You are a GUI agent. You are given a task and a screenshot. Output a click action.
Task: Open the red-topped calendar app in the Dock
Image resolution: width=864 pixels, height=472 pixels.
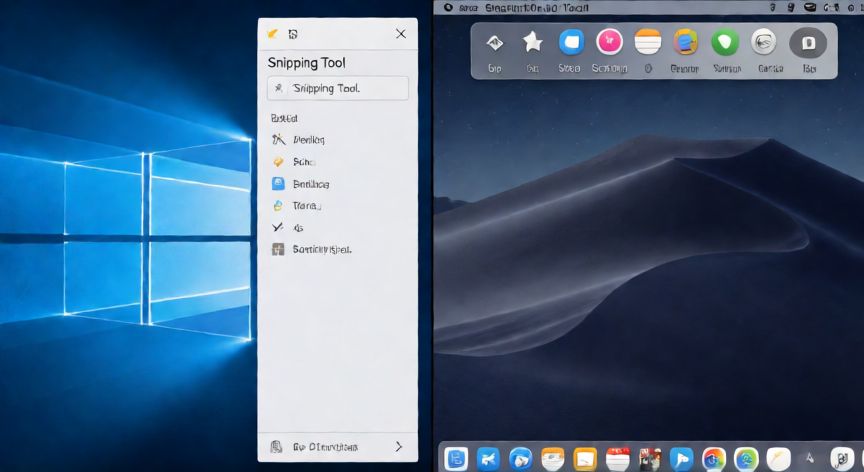[617, 459]
